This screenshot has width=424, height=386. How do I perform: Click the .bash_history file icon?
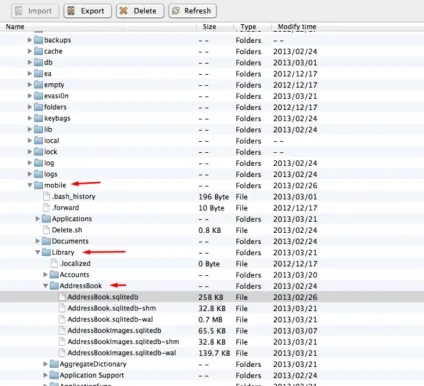[46, 196]
